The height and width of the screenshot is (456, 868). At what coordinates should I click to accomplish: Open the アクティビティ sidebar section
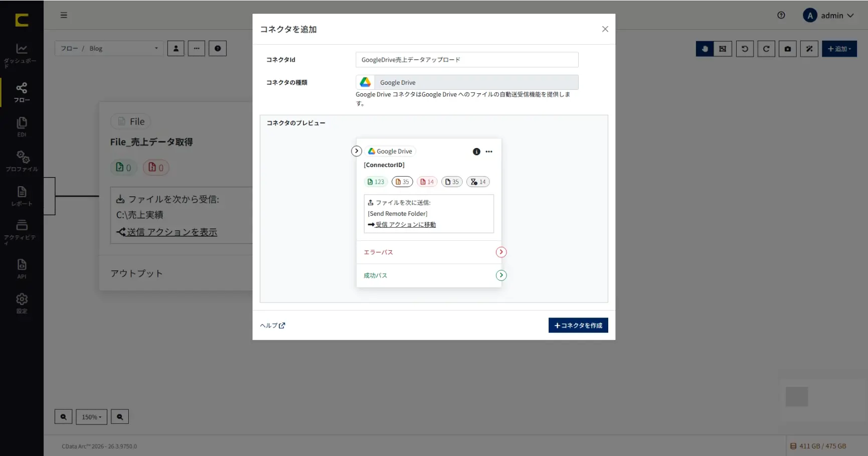22,231
